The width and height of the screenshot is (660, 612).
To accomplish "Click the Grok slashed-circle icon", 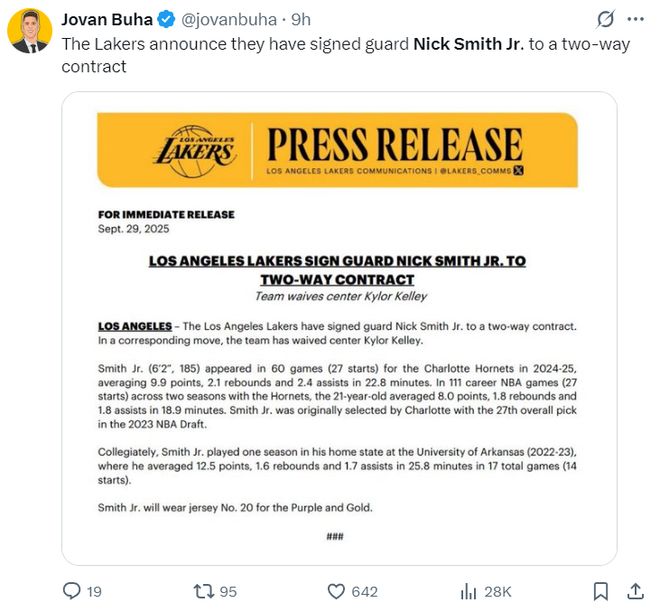I will [605, 19].
